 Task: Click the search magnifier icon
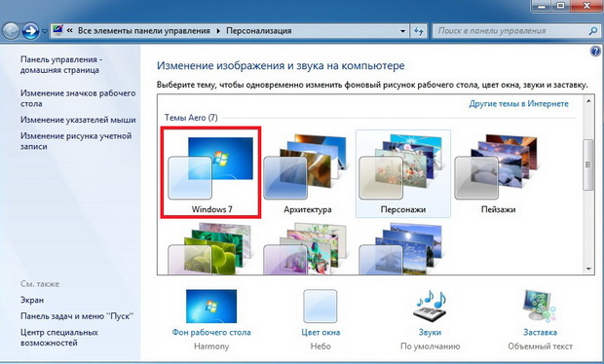[593, 31]
